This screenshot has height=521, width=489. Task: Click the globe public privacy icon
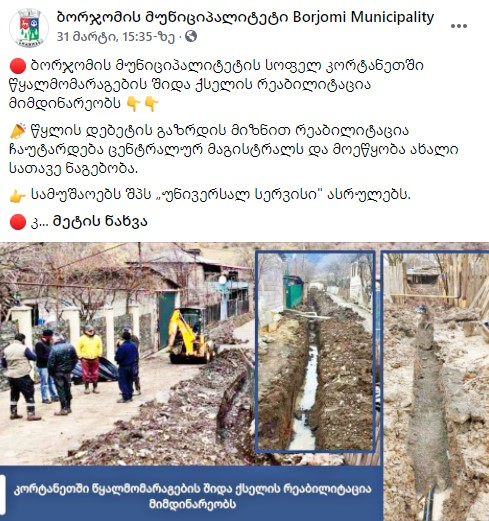(x=191, y=36)
